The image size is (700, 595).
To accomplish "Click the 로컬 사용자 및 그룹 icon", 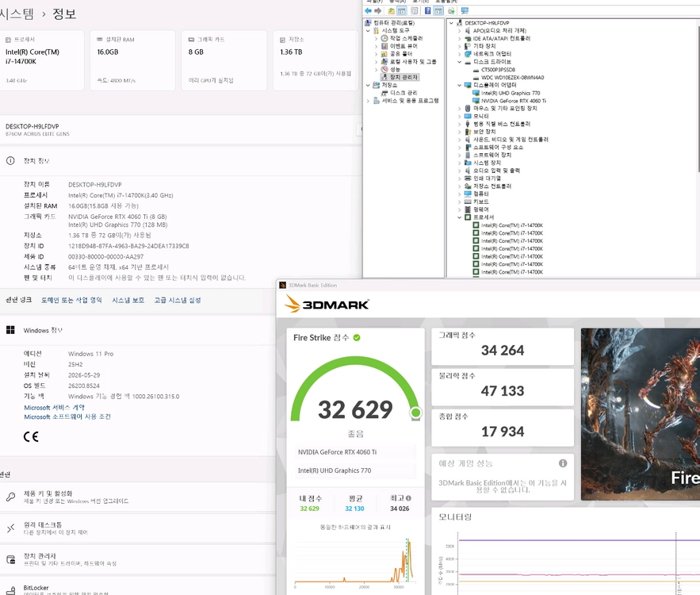I will [x=384, y=62].
